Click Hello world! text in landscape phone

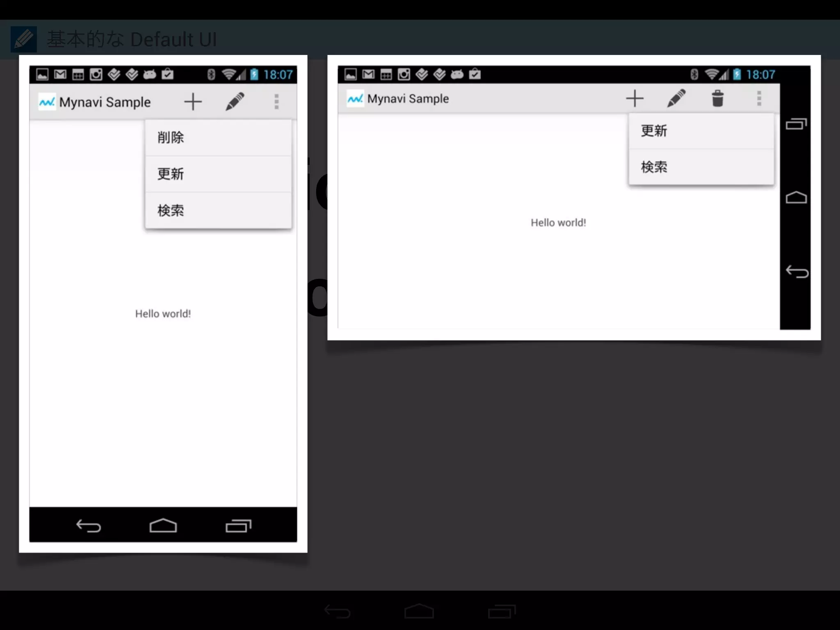pyautogui.click(x=558, y=223)
